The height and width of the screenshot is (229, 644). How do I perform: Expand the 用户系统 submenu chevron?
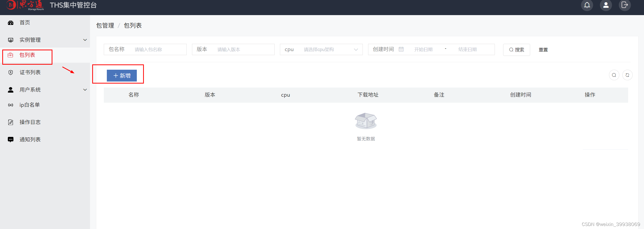(x=85, y=90)
